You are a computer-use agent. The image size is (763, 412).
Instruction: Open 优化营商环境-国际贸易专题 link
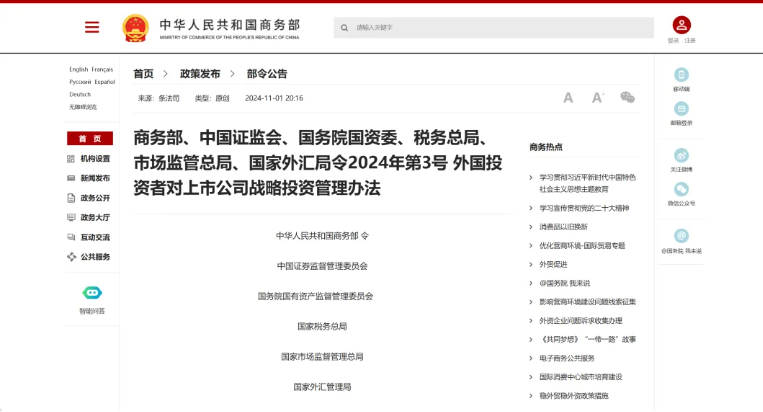[582, 246]
